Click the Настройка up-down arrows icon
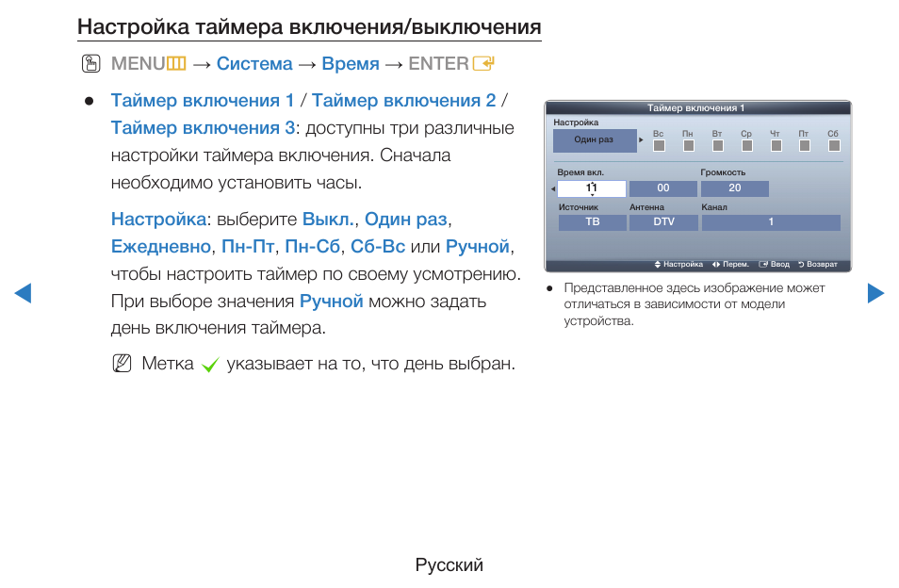 tap(657, 265)
